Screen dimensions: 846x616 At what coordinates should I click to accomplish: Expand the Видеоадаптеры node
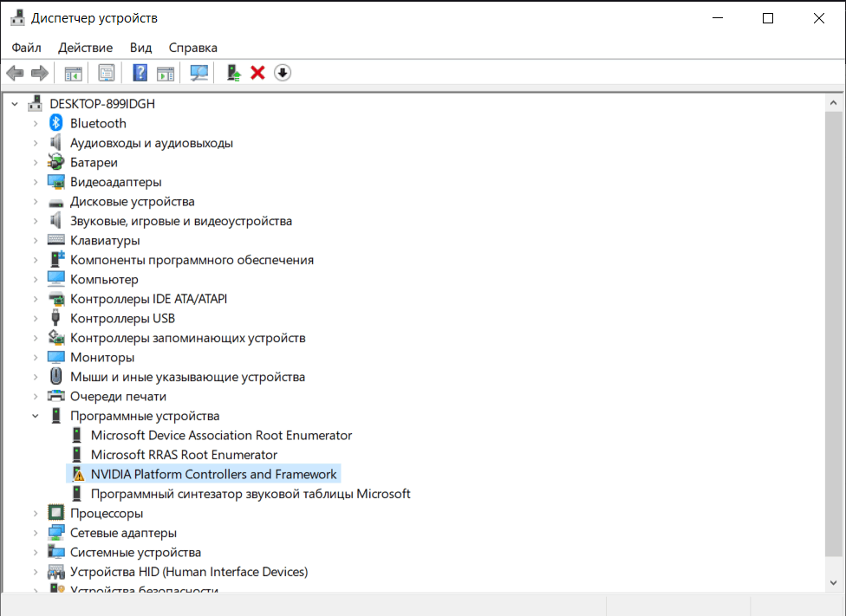click(x=35, y=182)
